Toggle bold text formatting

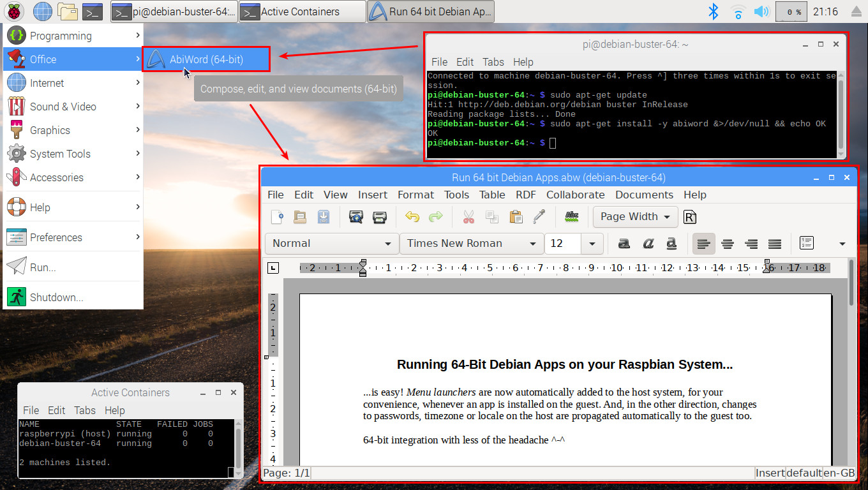(624, 243)
